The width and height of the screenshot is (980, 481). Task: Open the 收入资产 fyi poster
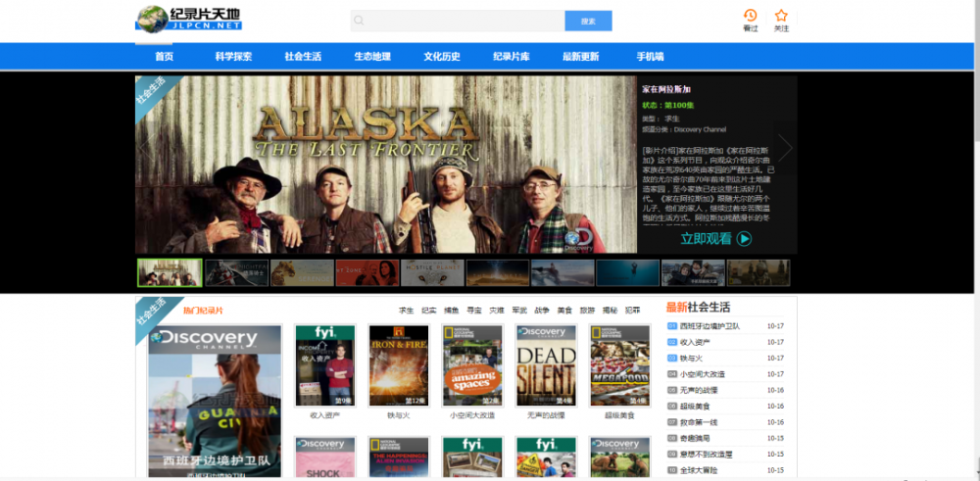325,365
